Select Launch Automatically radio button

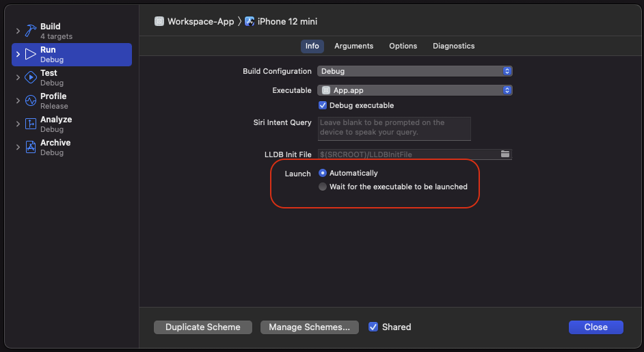point(323,173)
